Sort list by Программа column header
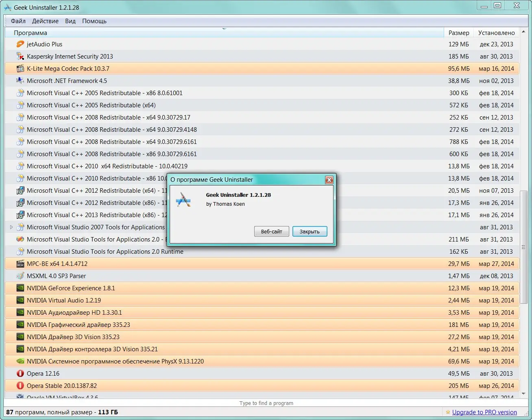Image resolution: width=532 pixels, height=420 pixels. click(225, 33)
